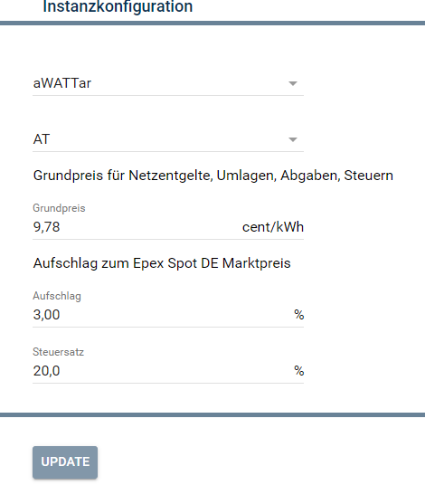Image resolution: width=425 pixels, height=504 pixels.
Task: Focus the Grundpreis field showing 9,78
Action: tap(168, 227)
